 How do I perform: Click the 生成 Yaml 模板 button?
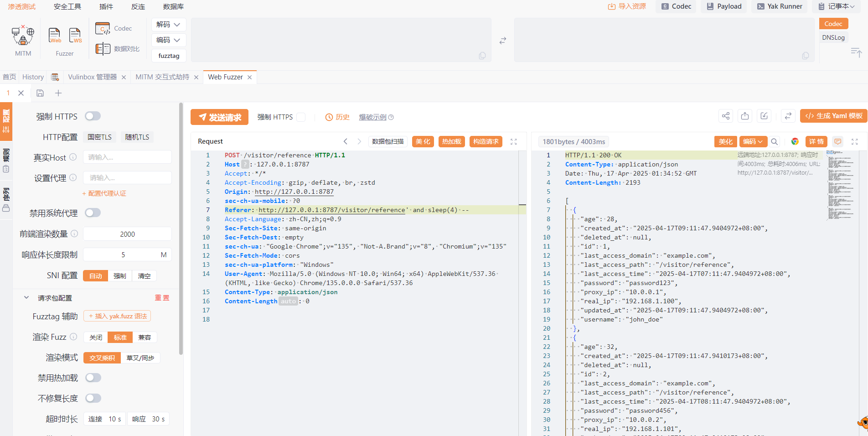(x=833, y=116)
